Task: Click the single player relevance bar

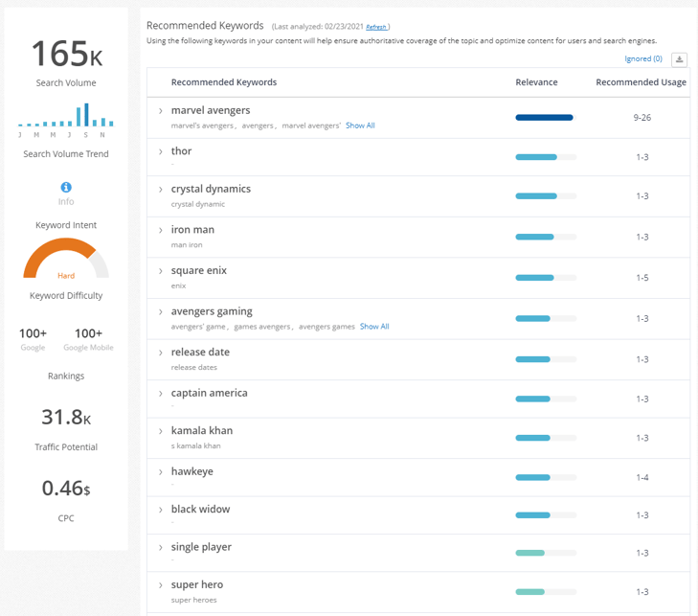Action: [x=546, y=553]
